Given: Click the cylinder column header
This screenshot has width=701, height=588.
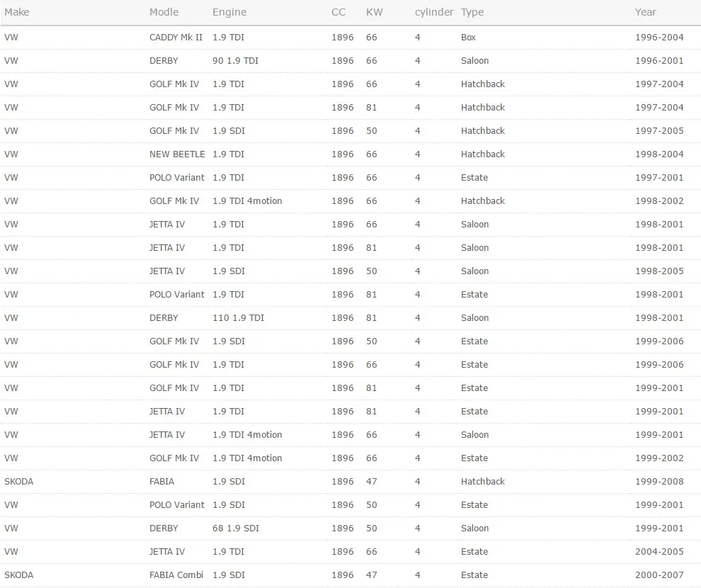Looking at the screenshot, I should [434, 12].
